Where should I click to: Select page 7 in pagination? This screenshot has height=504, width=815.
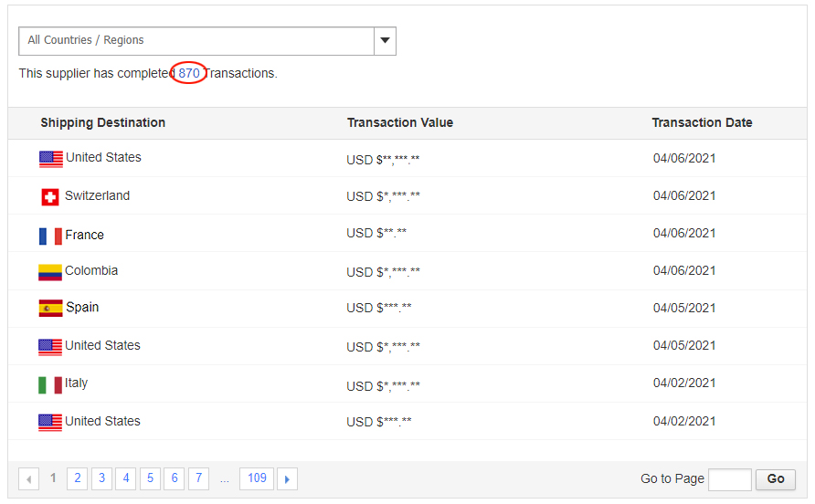tap(198, 478)
